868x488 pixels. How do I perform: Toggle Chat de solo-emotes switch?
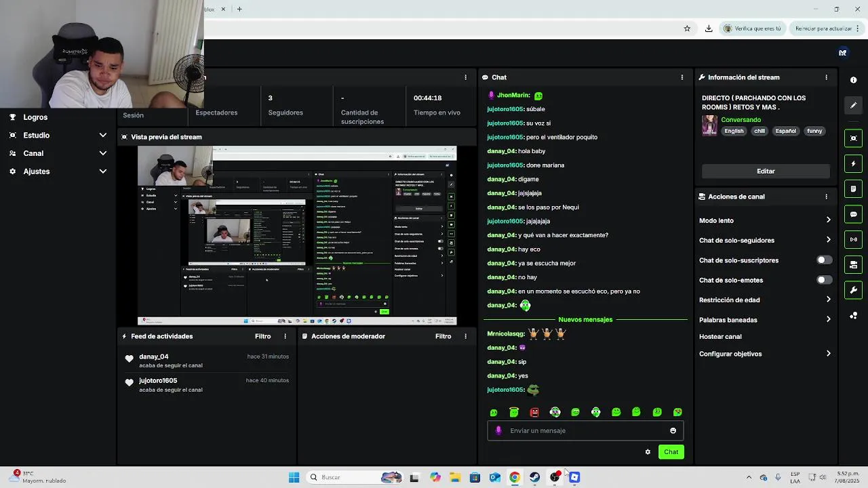pos(824,280)
